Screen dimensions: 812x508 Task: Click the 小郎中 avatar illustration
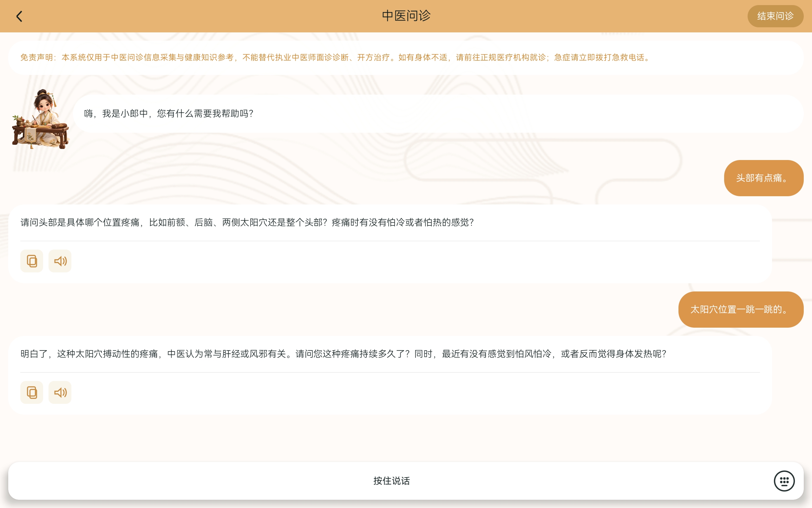pos(41,119)
